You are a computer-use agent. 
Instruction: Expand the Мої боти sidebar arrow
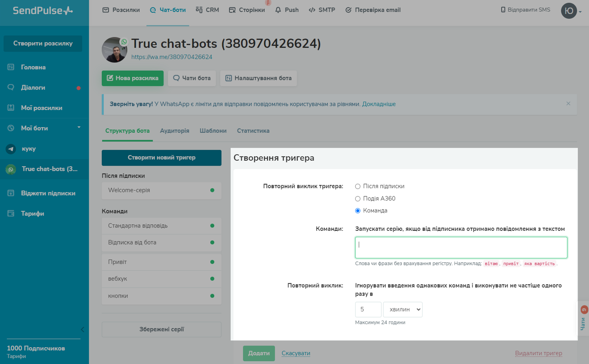[x=79, y=127]
